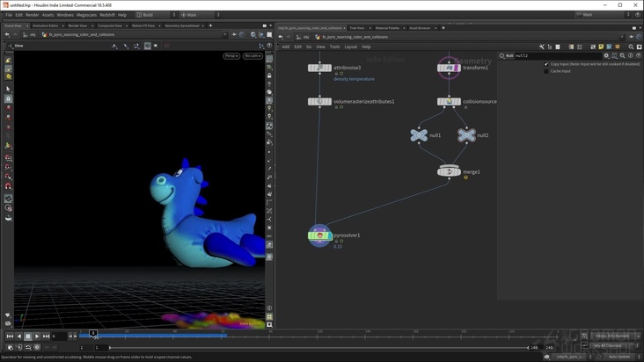The height and width of the screenshot is (362, 644).
Task: Click the blue cached frame range bar
Action: point(153,336)
